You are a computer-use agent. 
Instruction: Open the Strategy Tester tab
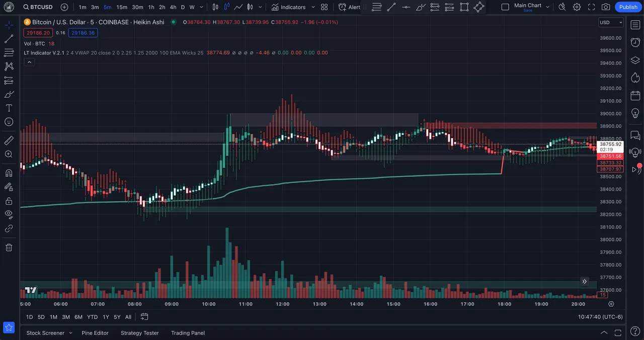click(140, 332)
